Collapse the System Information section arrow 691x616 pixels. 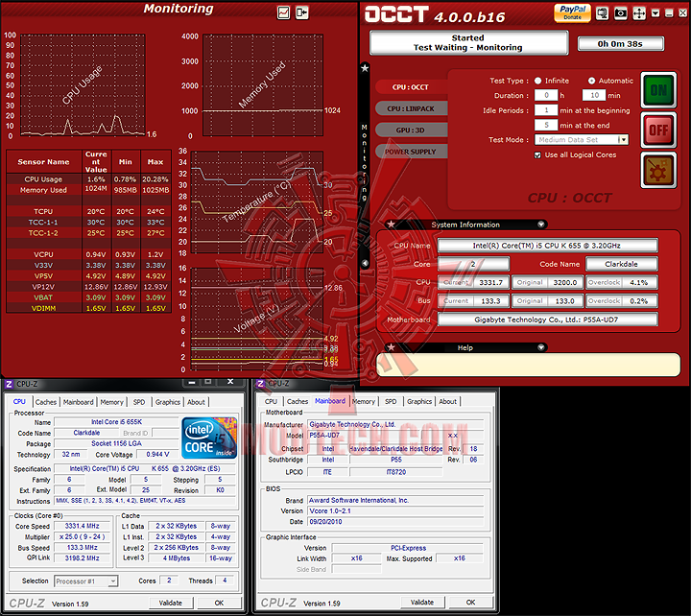(540, 225)
